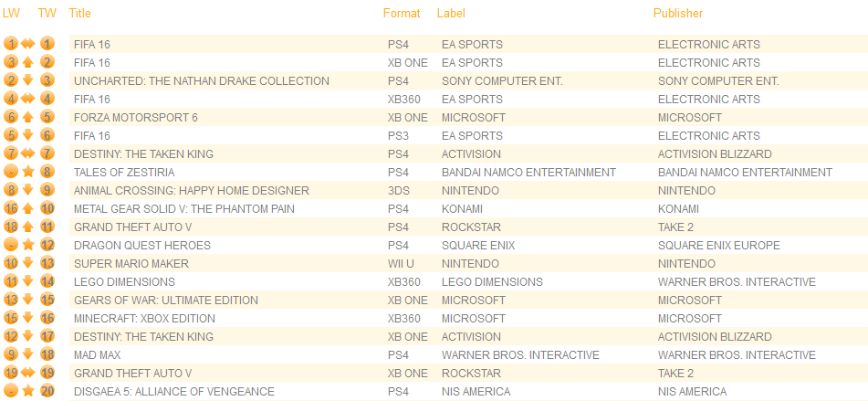This screenshot has height=401, width=868.
Task: Click the this-week rank 10 badge
Action: tap(47, 209)
